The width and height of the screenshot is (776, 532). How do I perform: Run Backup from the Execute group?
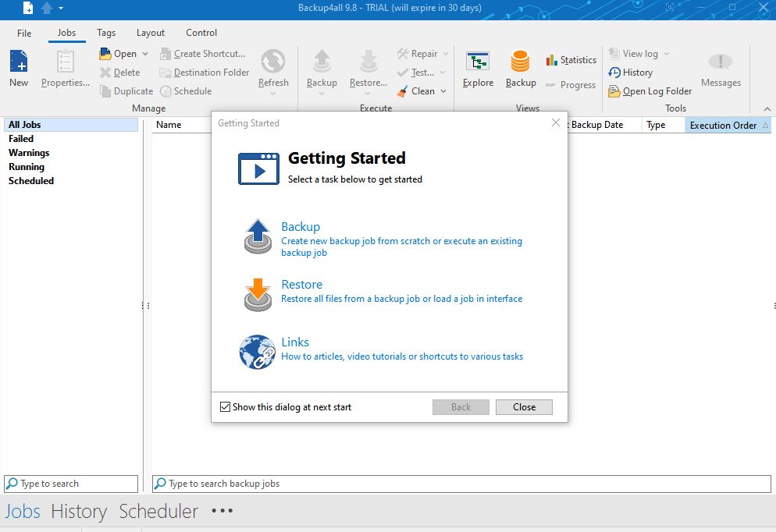pyautogui.click(x=322, y=69)
